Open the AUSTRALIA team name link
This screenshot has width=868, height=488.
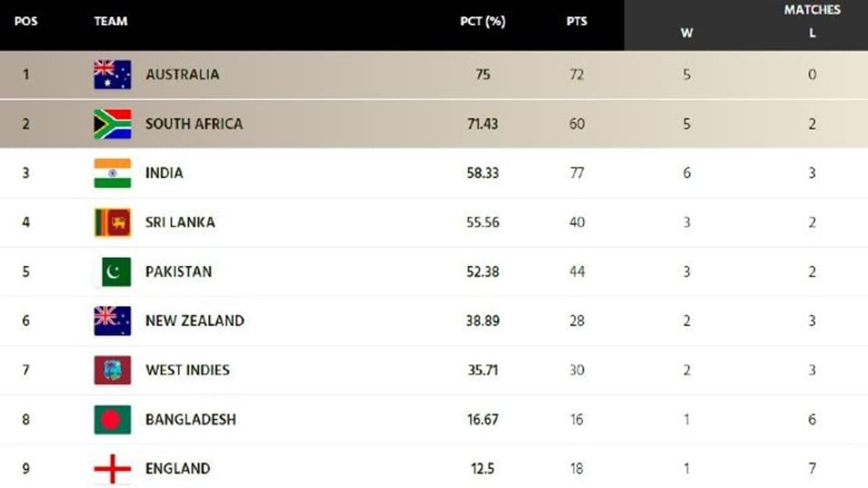(x=182, y=75)
